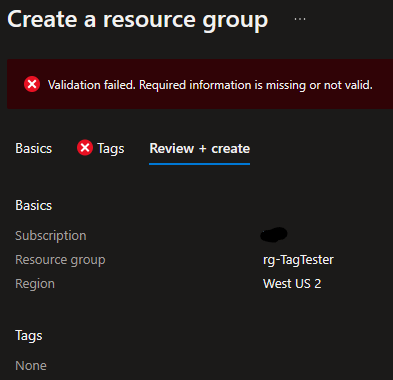Click the None value under Tags

(x=31, y=366)
